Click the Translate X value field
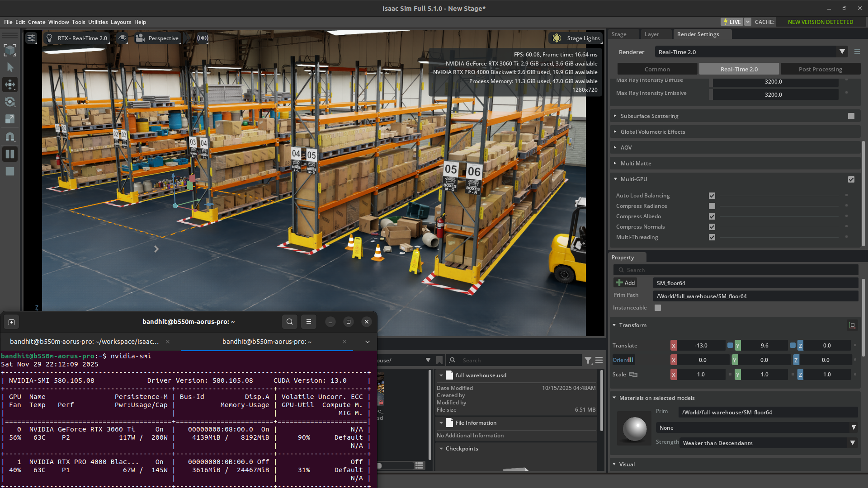Screen dimensions: 868x488 click(701, 346)
